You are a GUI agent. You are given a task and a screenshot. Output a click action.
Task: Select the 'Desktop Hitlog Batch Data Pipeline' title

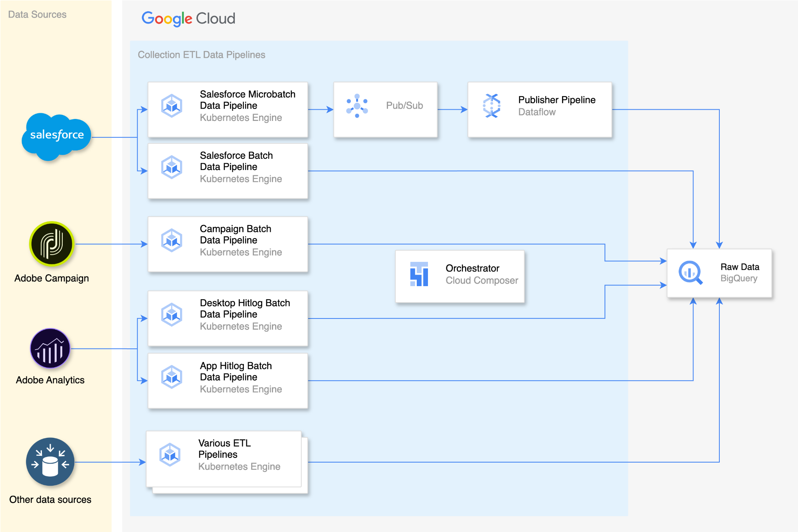point(245,309)
